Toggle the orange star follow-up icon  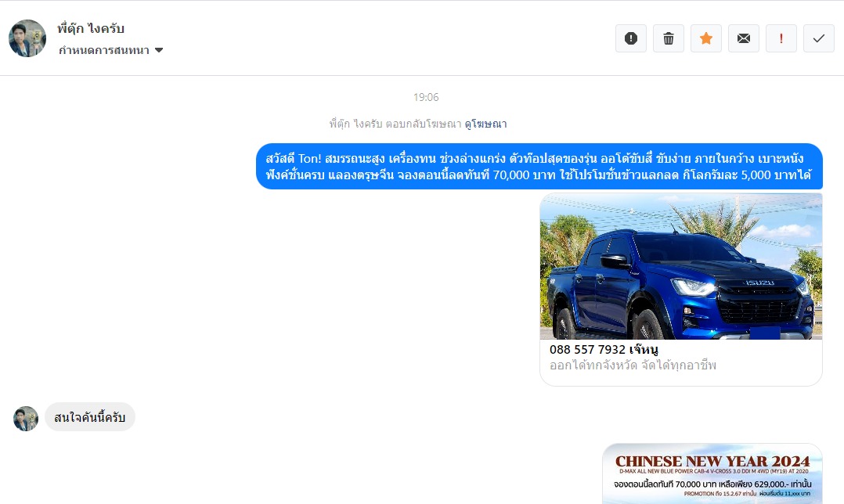coord(706,38)
